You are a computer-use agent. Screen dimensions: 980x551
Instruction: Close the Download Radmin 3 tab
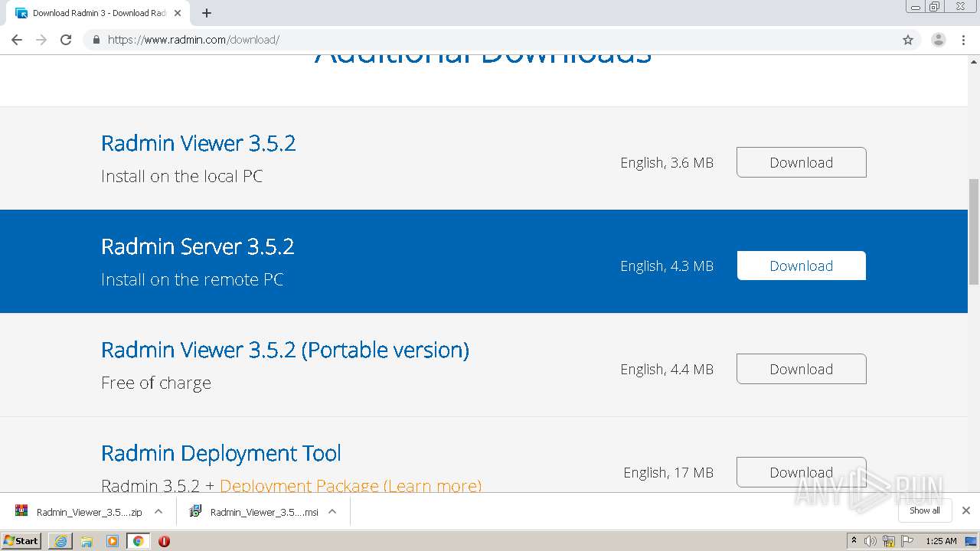click(178, 13)
